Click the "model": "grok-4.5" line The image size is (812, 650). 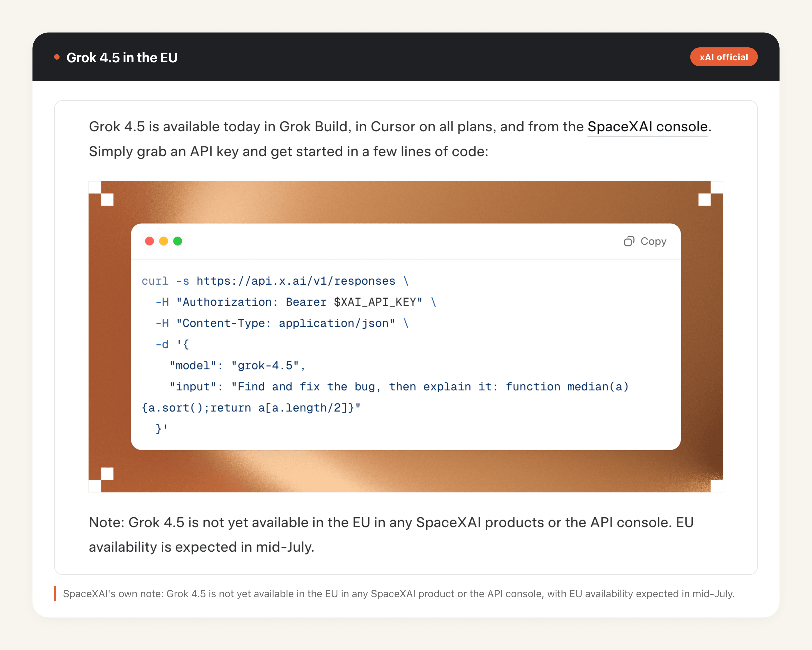tap(237, 365)
